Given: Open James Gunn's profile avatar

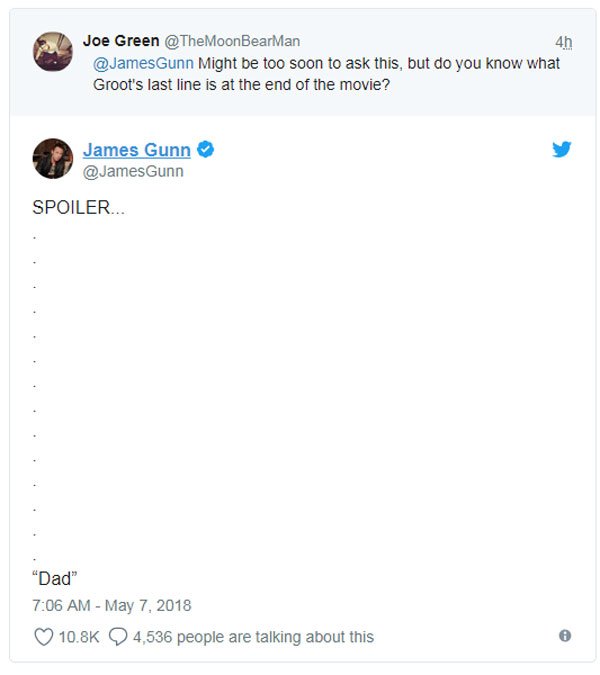Looking at the screenshot, I should pyautogui.click(x=52, y=158).
